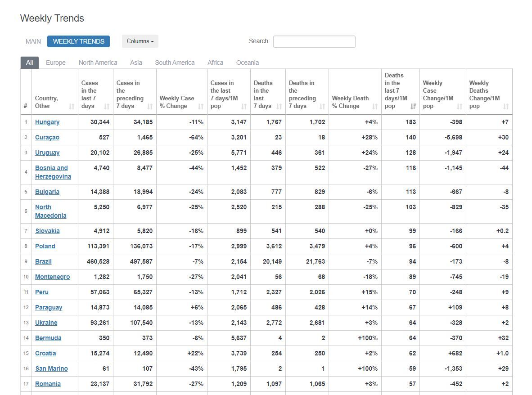The height and width of the screenshot is (395, 532).
Task: Sort by Weekly Death % Change icon
Action: (x=375, y=107)
